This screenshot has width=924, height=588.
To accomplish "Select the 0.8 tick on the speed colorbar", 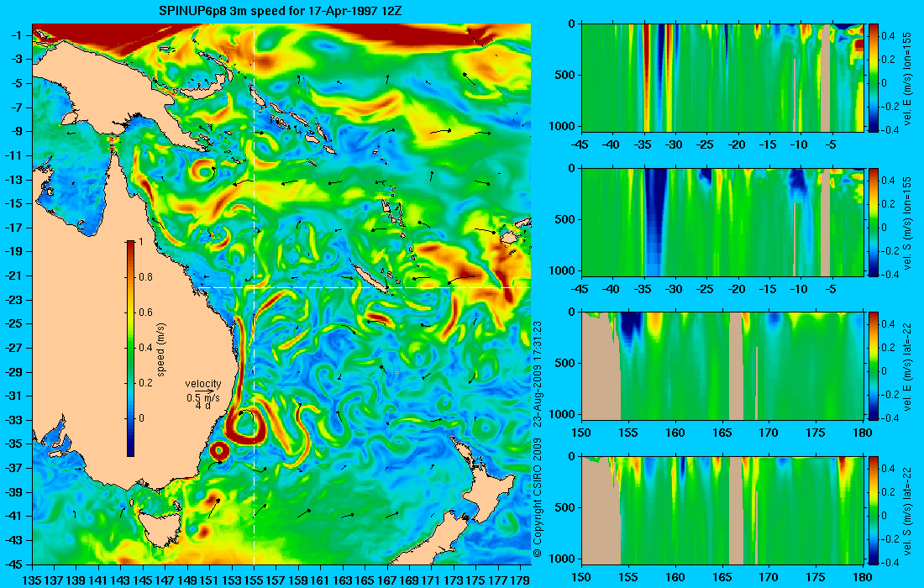I will [x=145, y=277].
